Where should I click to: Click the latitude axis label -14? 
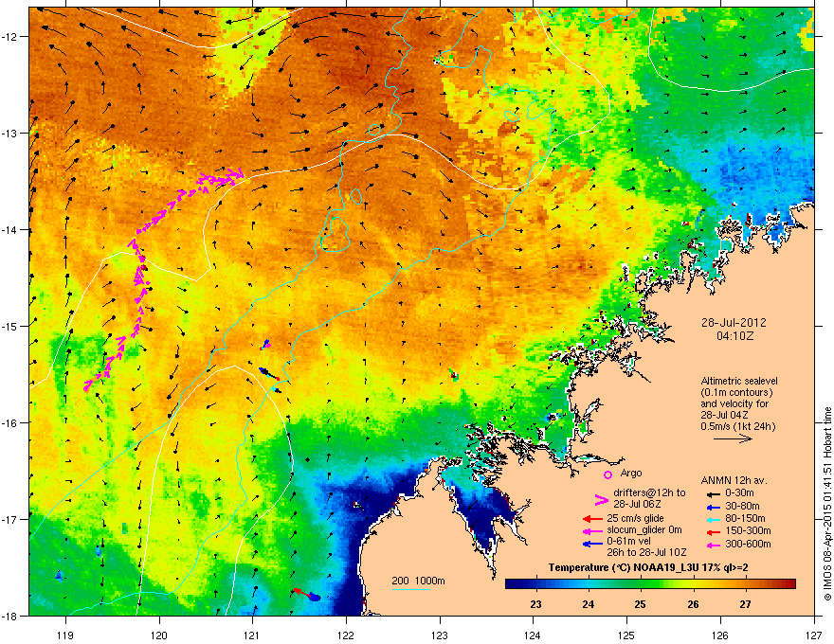(x=10, y=229)
